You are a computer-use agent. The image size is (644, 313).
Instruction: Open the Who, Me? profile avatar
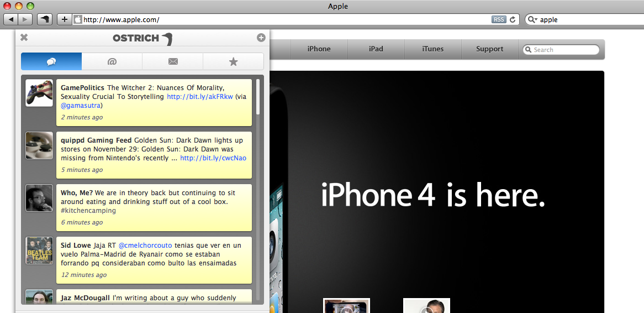39,198
